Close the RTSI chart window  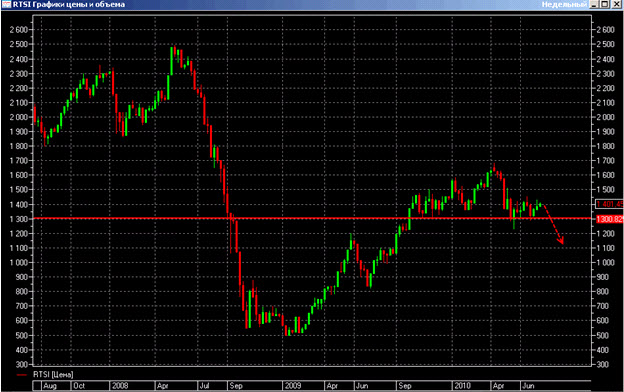pyautogui.click(x=616, y=4)
